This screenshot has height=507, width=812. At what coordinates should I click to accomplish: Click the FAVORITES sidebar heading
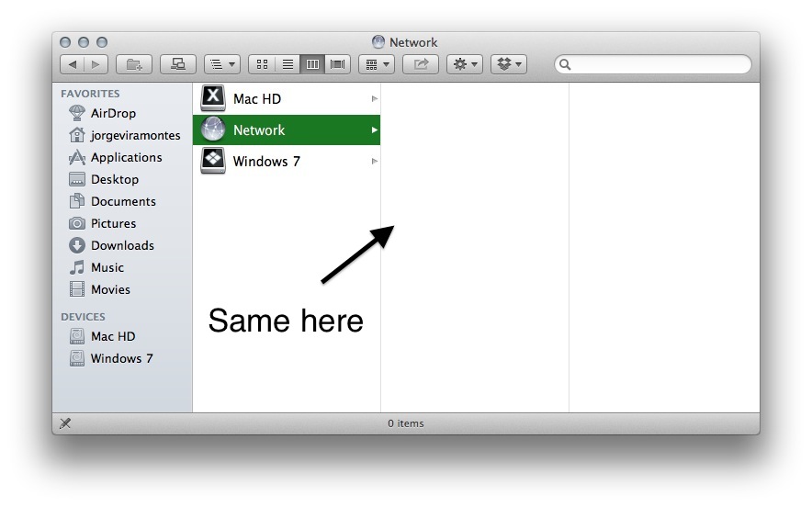click(90, 94)
